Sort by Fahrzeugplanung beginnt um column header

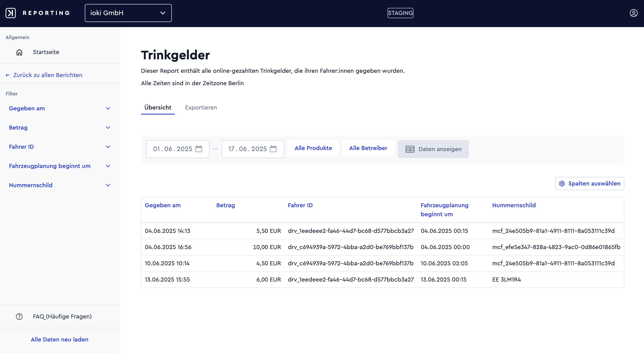pos(444,210)
